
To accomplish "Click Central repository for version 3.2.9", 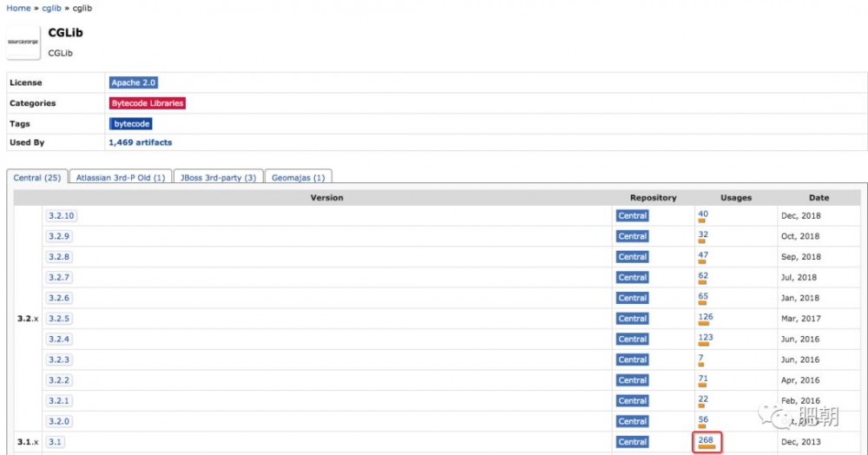I will (632, 236).
